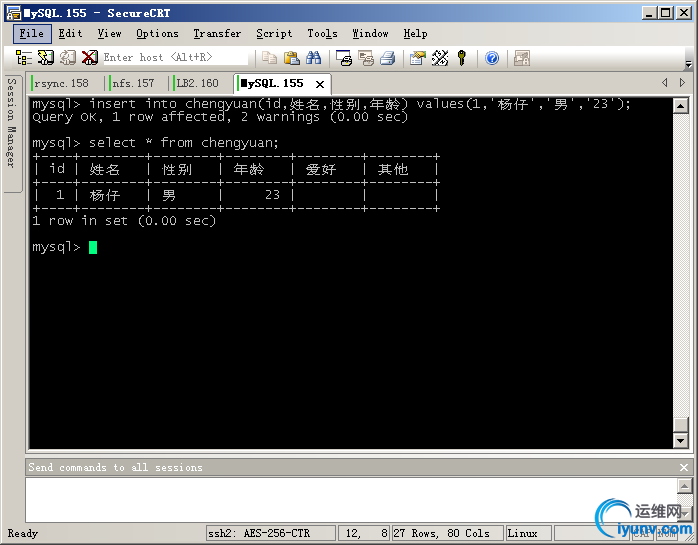Open the Connect session tree icon
The image size is (698, 545).
tap(24, 58)
